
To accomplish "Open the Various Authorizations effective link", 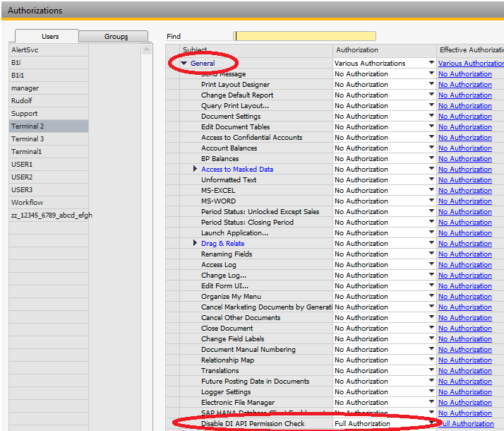I will [x=469, y=64].
